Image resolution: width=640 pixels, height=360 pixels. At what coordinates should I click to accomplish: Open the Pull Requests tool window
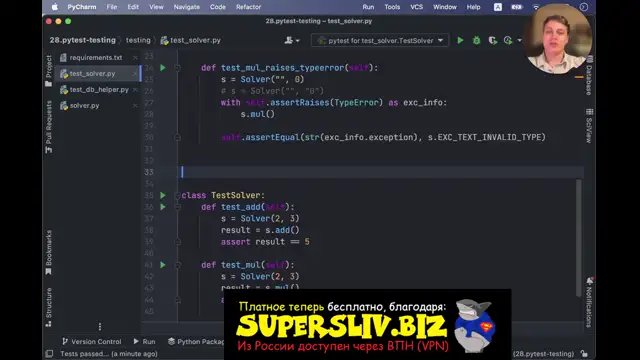(x=49, y=127)
